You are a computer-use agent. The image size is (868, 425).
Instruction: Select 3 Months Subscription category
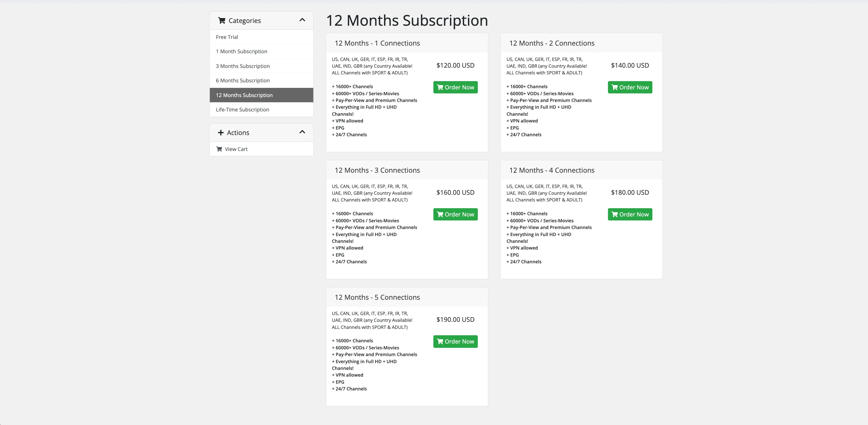243,66
